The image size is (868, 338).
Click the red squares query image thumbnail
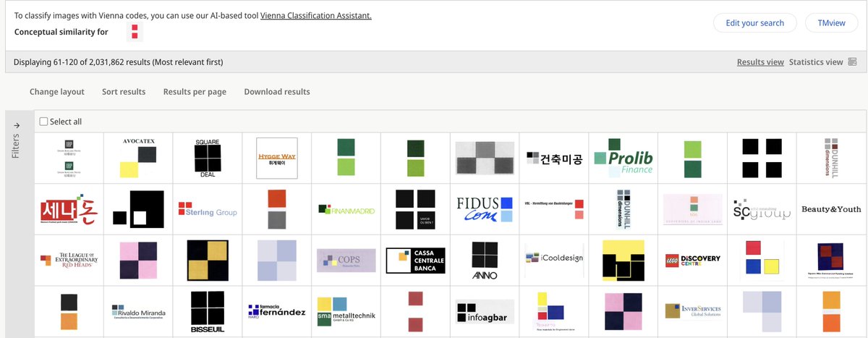click(x=135, y=32)
